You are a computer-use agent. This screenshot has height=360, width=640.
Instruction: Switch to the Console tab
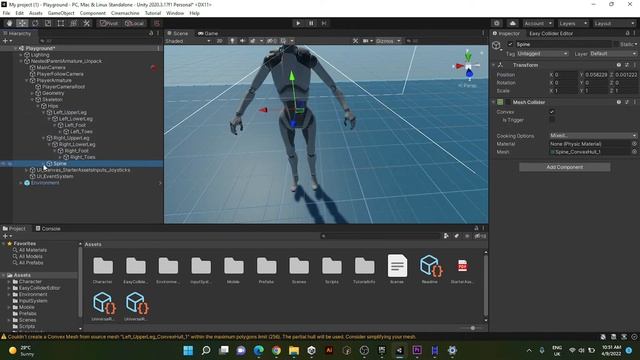pos(48,229)
